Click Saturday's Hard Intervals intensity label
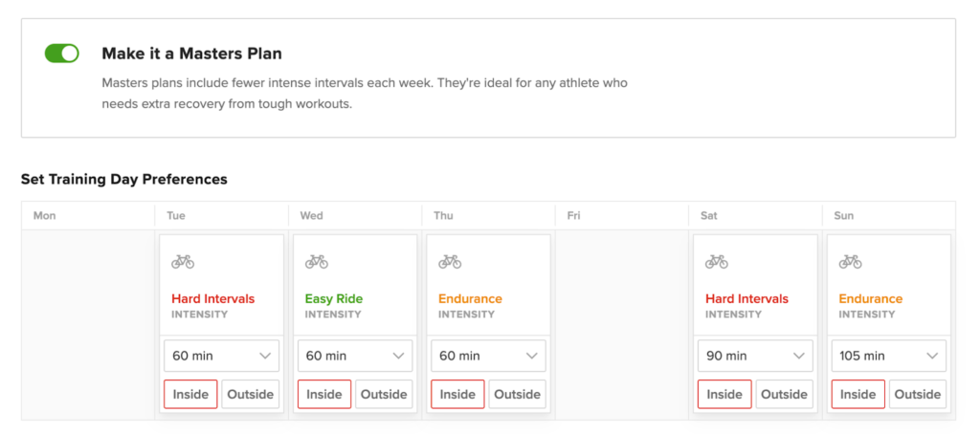The image size is (980, 435). (746, 299)
